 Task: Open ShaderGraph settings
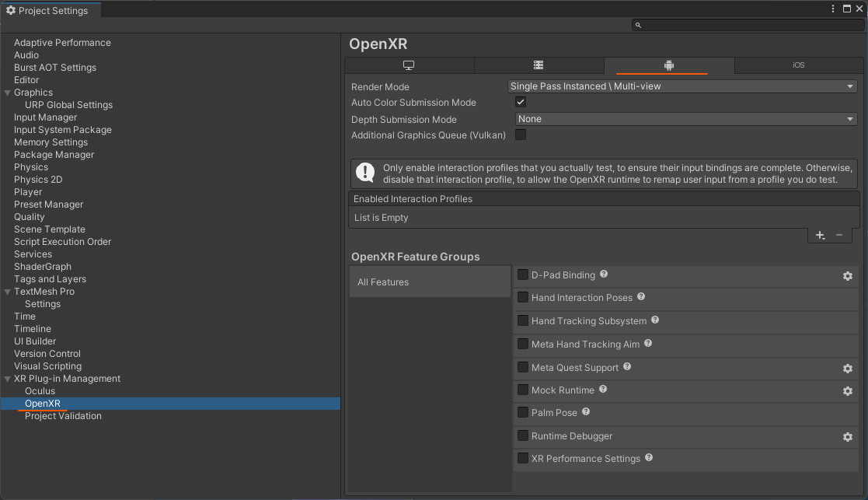point(42,267)
